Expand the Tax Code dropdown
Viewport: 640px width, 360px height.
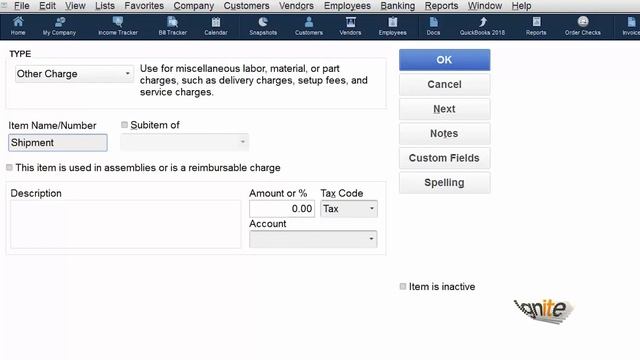tap(349, 209)
